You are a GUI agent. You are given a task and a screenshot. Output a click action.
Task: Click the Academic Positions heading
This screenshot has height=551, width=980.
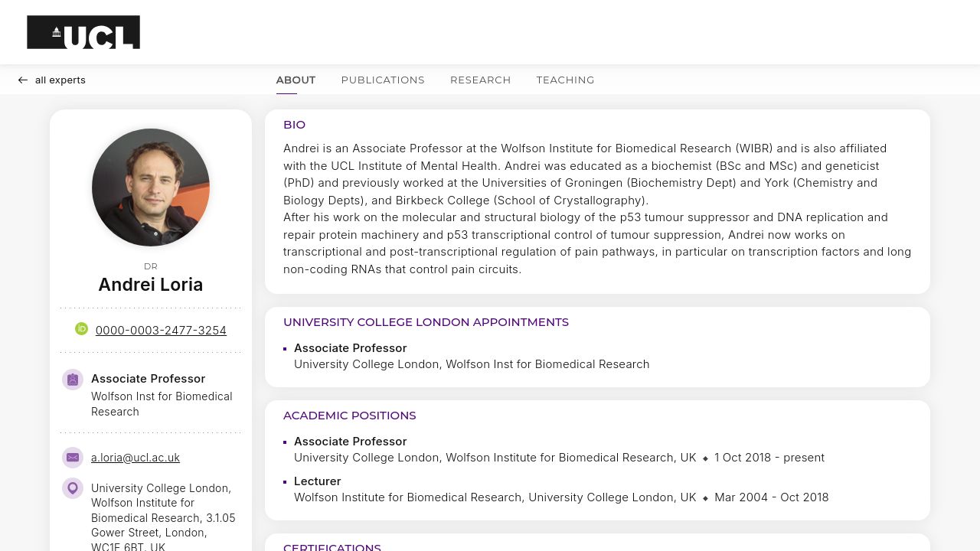pyautogui.click(x=350, y=416)
